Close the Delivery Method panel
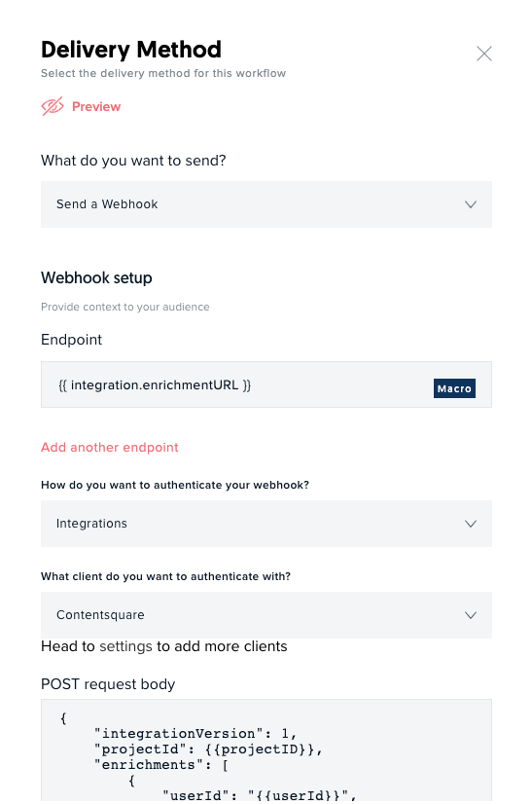Image resolution: width=532 pixels, height=804 pixels. tap(483, 54)
